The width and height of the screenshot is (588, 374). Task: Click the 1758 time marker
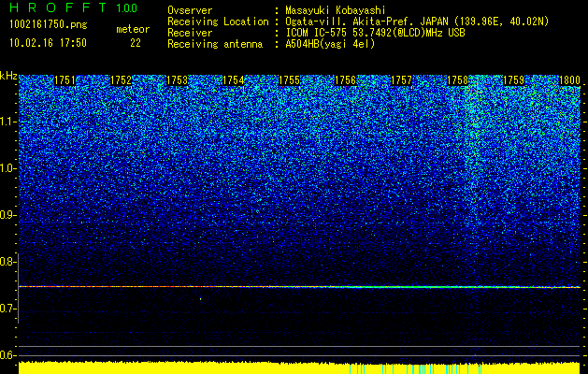(458, 80)
